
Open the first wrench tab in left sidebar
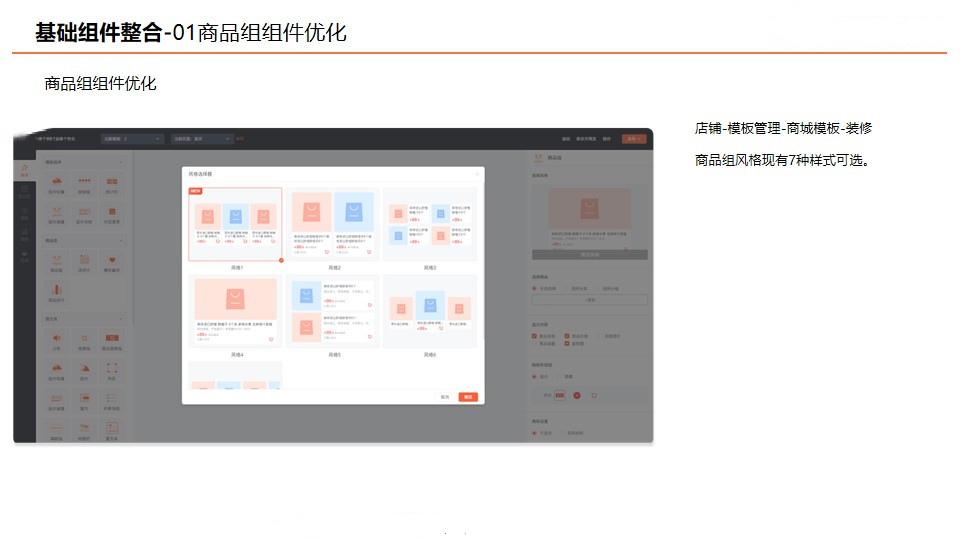[24, 170]
